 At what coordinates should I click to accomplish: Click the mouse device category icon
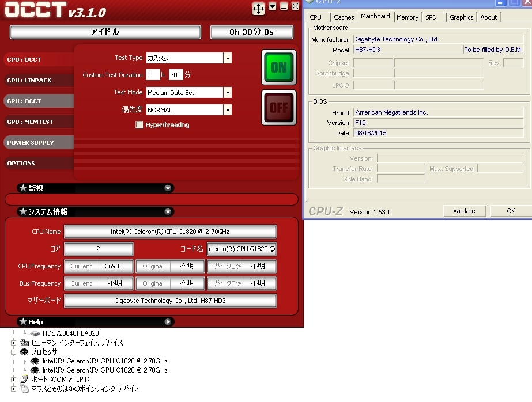point(24,389)
